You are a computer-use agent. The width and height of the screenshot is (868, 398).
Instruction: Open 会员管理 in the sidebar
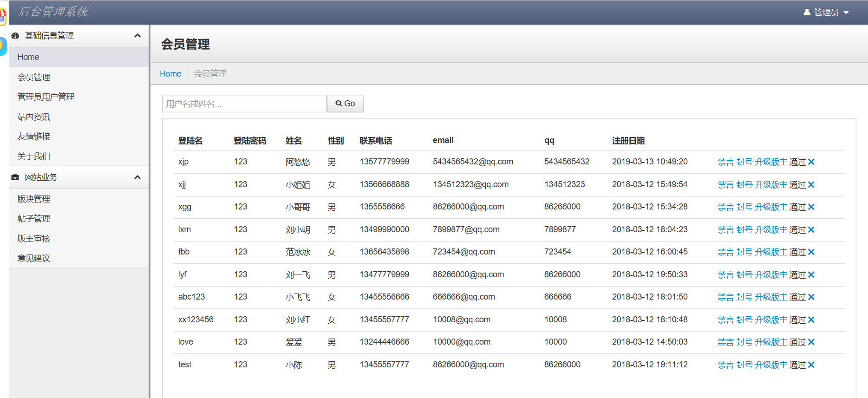pyautogui.click(x=34, y=78)
